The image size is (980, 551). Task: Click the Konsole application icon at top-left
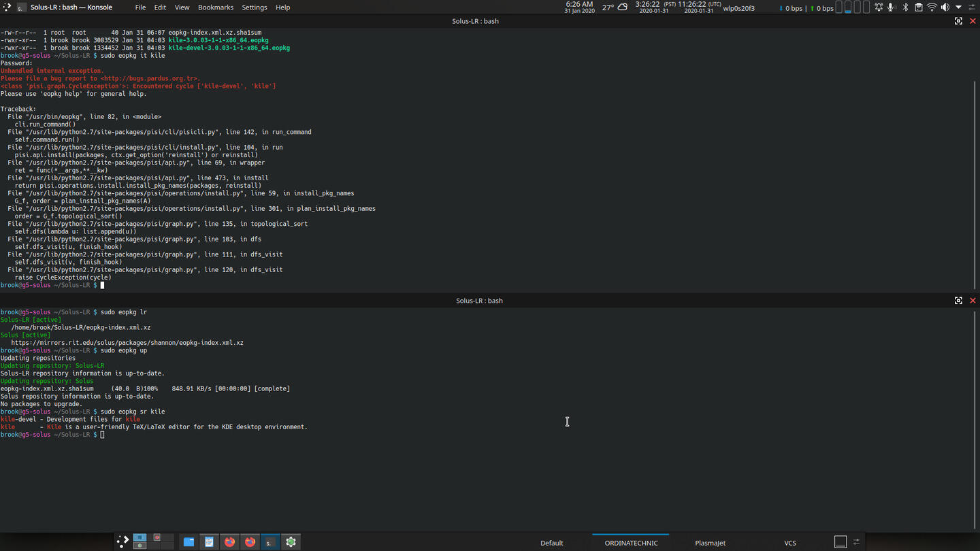click(x=21, y=7)
